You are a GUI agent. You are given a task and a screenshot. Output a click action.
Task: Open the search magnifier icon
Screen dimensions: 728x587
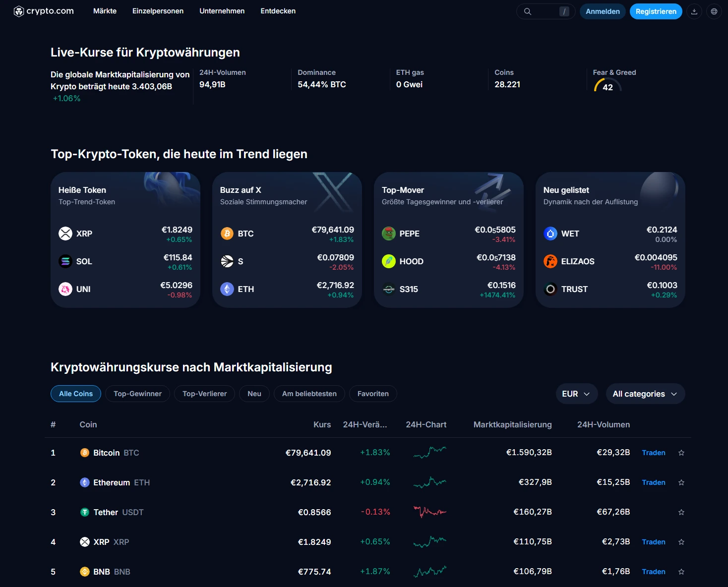(x=528, y=11)
